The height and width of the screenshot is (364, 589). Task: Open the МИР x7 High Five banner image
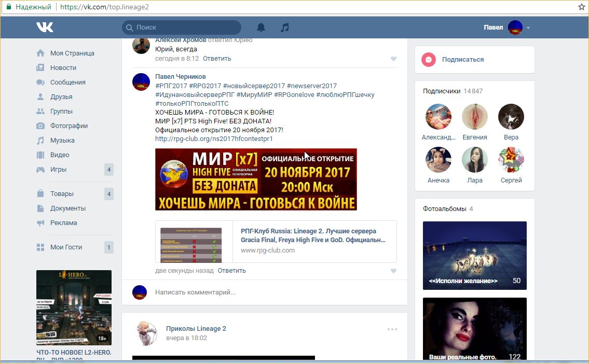256,179
